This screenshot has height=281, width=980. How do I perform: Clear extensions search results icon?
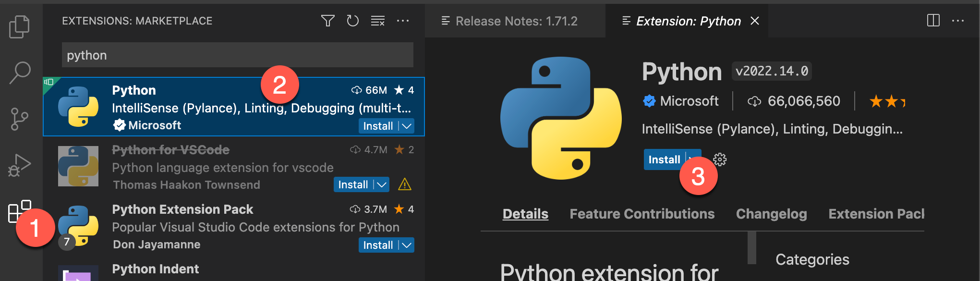coord(378,21)
